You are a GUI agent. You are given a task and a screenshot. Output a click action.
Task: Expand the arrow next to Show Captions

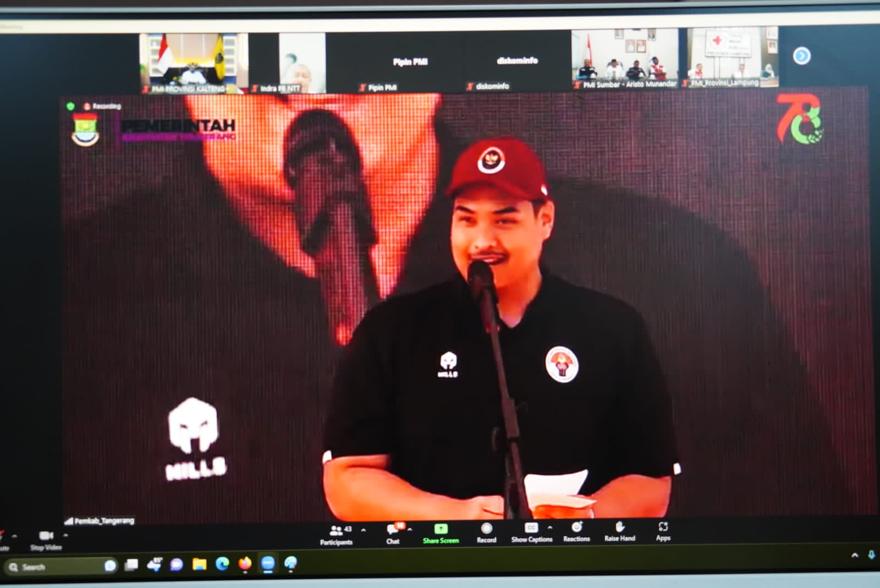pyautogui.click(x=549, y=527)
